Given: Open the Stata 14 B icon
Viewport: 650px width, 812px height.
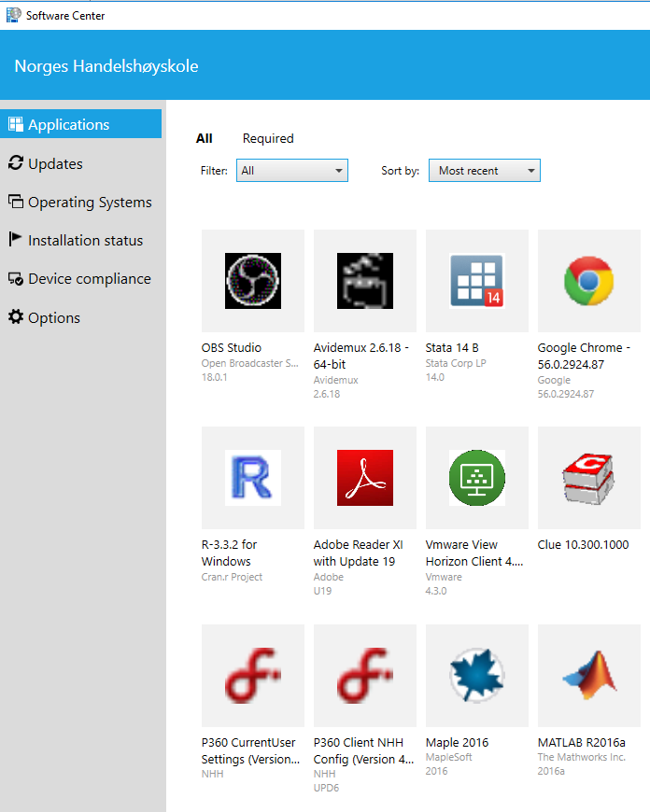Looking at the screenshot, I should click(477, 281).
